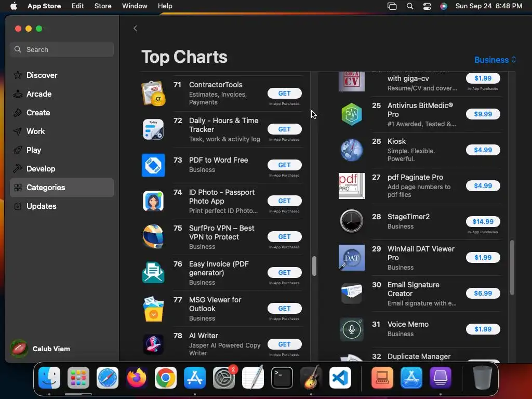Open Stage Manager icon in menu bar
The width and height of the screenshot is (532, 399).
tap(392, 6)
